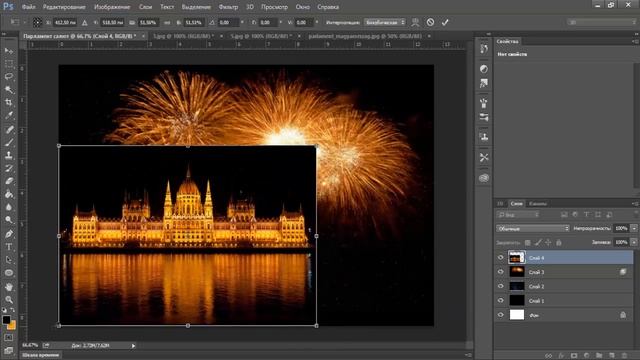This screenshot has width=640, height=360.
Task: Hide layer Слой 2 with eye icon
Action: pyautogui.click(x=501, y=286)
